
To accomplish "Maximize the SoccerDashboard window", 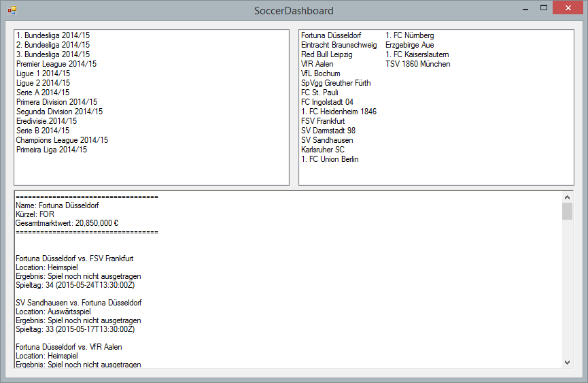I will click(x=543, y=8).
